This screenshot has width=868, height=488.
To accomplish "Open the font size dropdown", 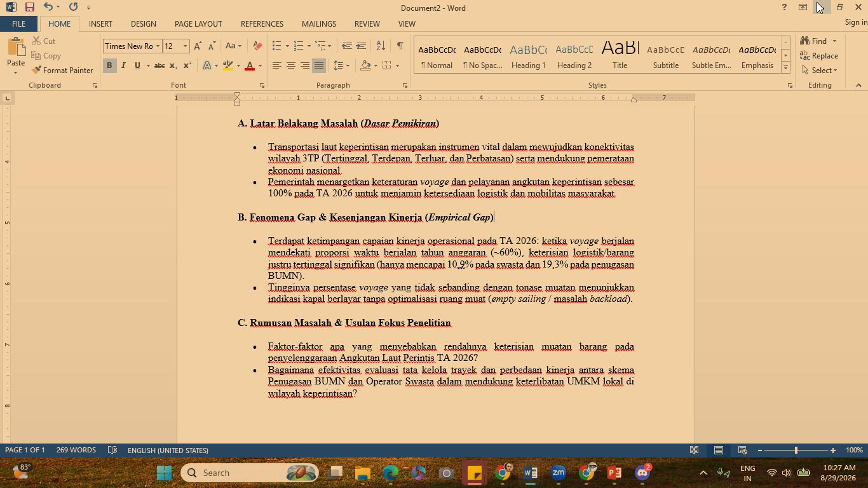I will (185, 46).
